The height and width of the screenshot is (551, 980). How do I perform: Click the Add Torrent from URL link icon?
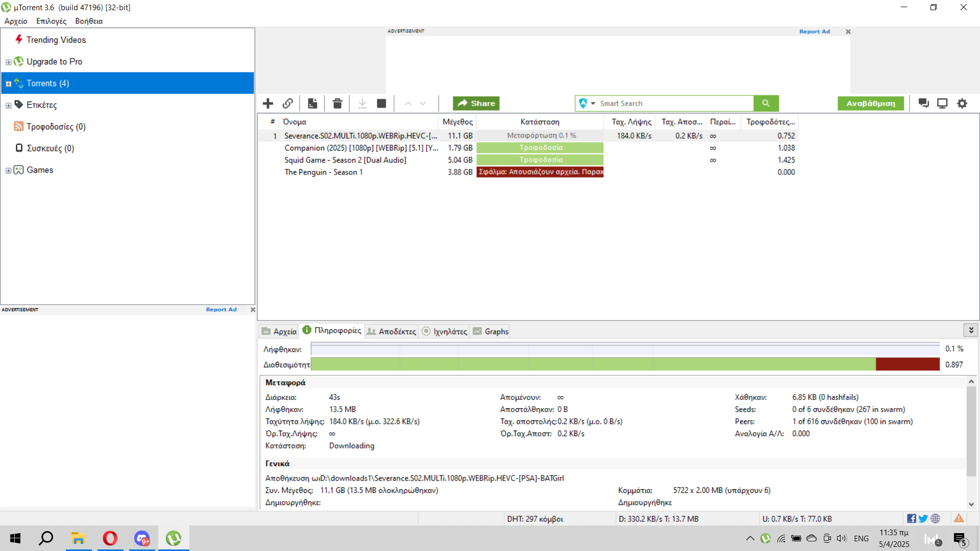click(x=288, y=104)
